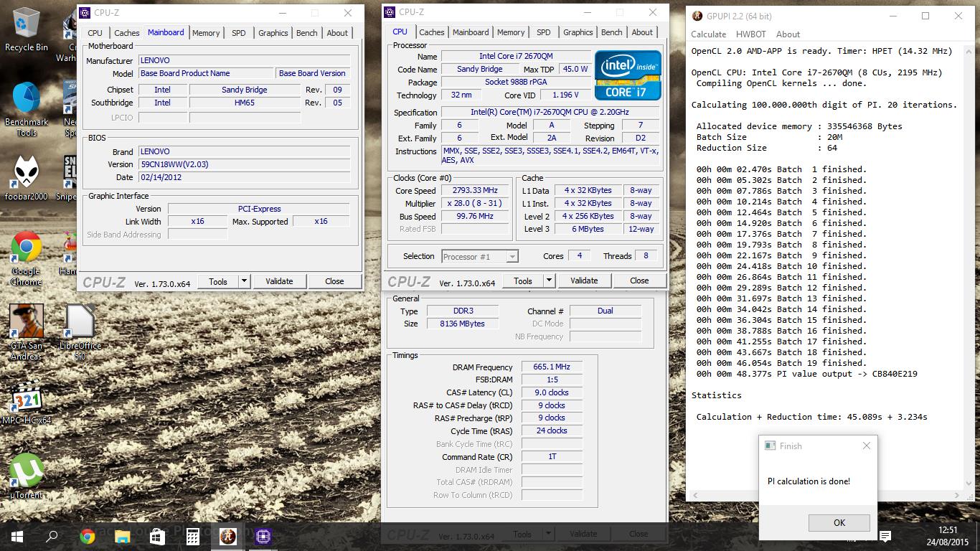Click the GPUPI window title icon
This screenshot has width=980, height=551.
pos(697,16)
